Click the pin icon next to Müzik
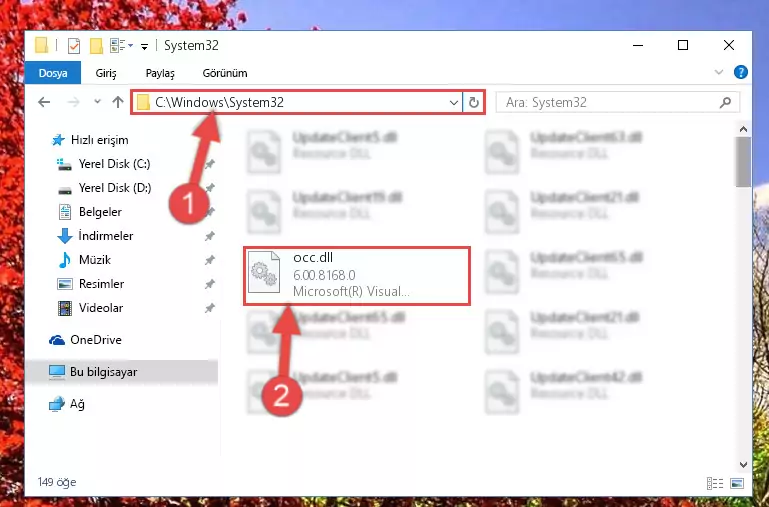This screenshot has width=769, height=507. tap(210, 260)
